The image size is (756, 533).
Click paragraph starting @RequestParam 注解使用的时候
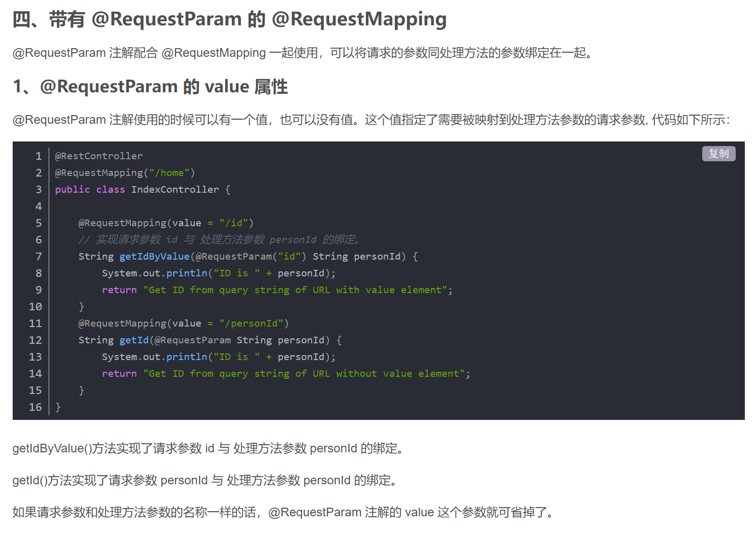tap(371, 120)
